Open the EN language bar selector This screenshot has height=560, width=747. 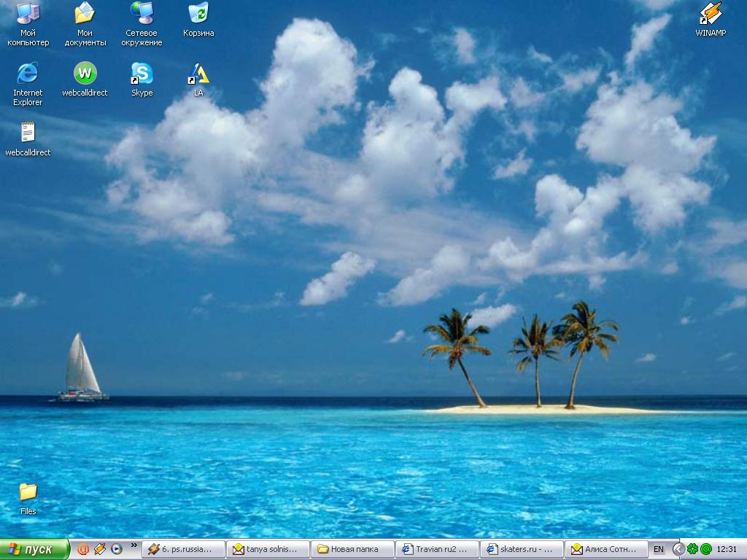(659, 550)
